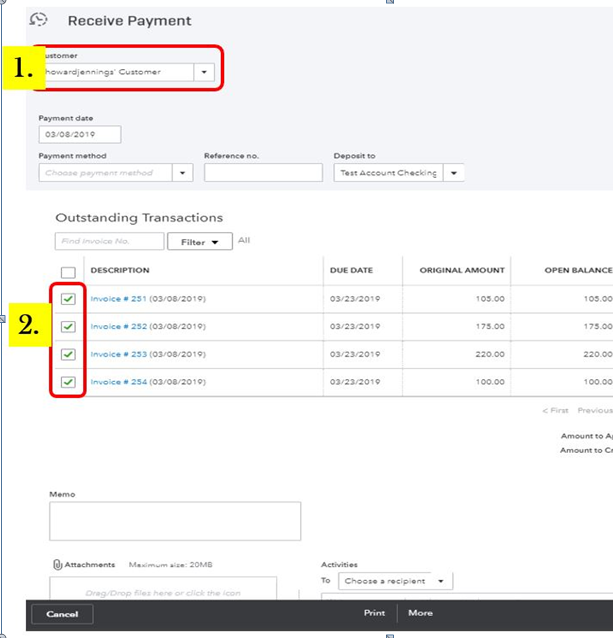Screen dimensions: 613x638
Task: Open the Deposit to dropdown arrow
Action: coord(454,173)
